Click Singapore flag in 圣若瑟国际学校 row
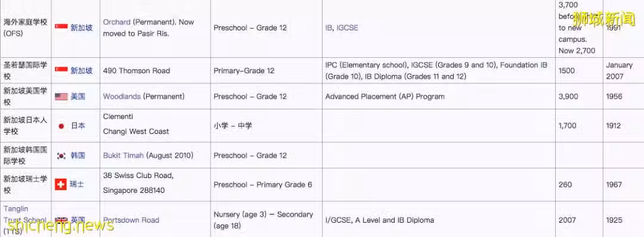The height and width of the screenshot is (237, 644). pyautogui.click(x=61, y=70)
